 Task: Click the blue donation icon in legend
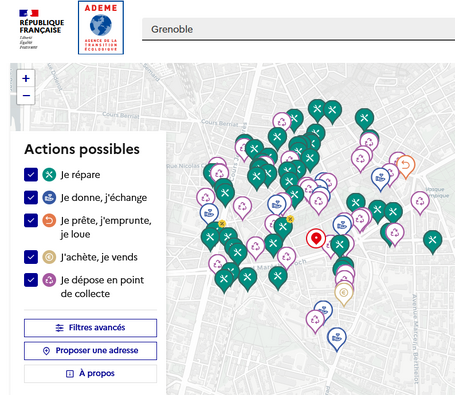click(x=49, y=197)
